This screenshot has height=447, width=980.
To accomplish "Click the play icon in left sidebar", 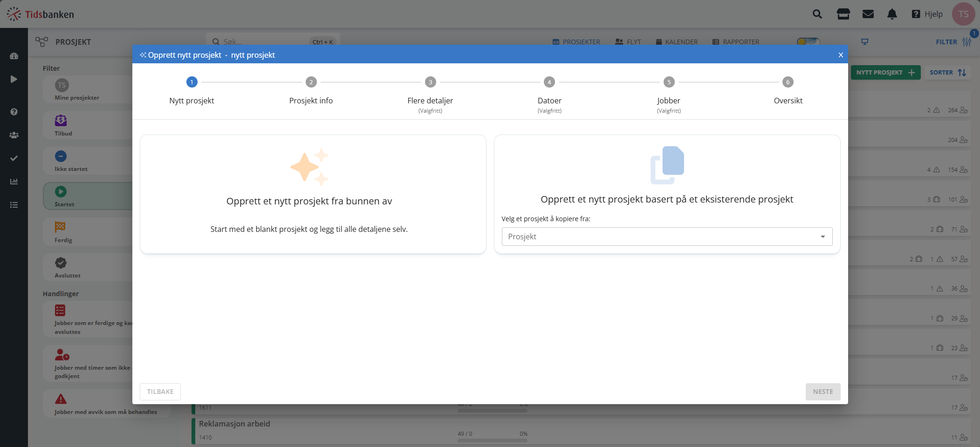I will point(14,79).
